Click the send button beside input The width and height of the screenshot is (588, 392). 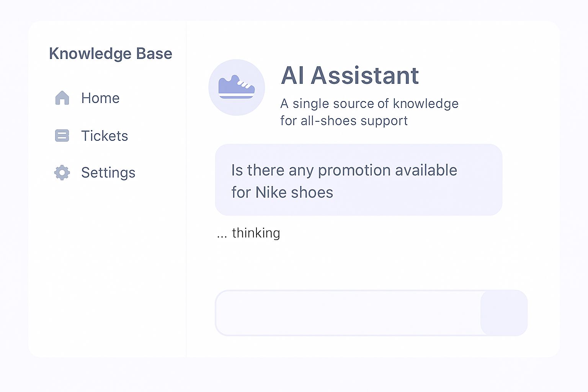coord(504,313)
